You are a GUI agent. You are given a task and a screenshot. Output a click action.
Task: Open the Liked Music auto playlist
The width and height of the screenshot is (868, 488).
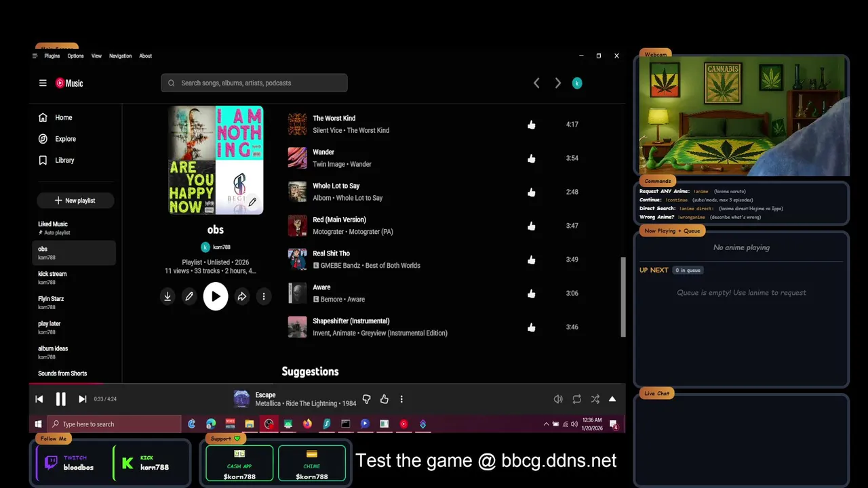tap(75, 228)
